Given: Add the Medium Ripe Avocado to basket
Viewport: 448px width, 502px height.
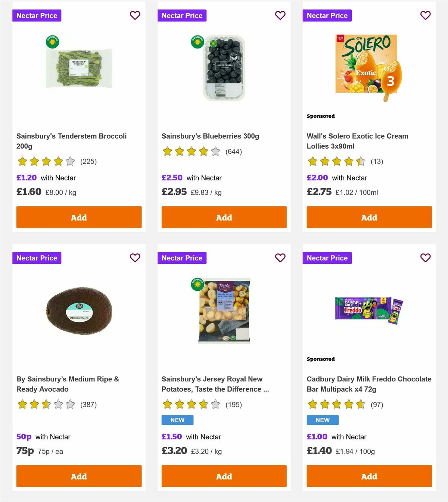Looking at the screenshot, I should pos(78,476).
